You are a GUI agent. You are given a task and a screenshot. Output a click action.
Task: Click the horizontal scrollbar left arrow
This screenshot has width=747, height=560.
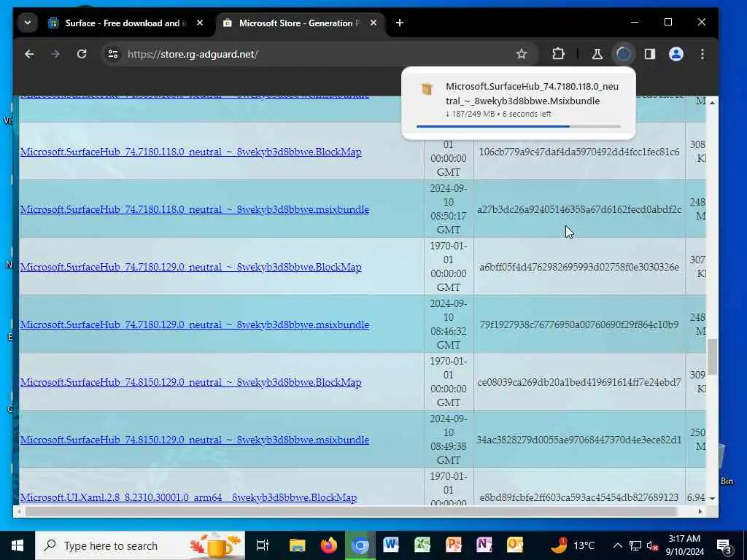coord(18,511)
